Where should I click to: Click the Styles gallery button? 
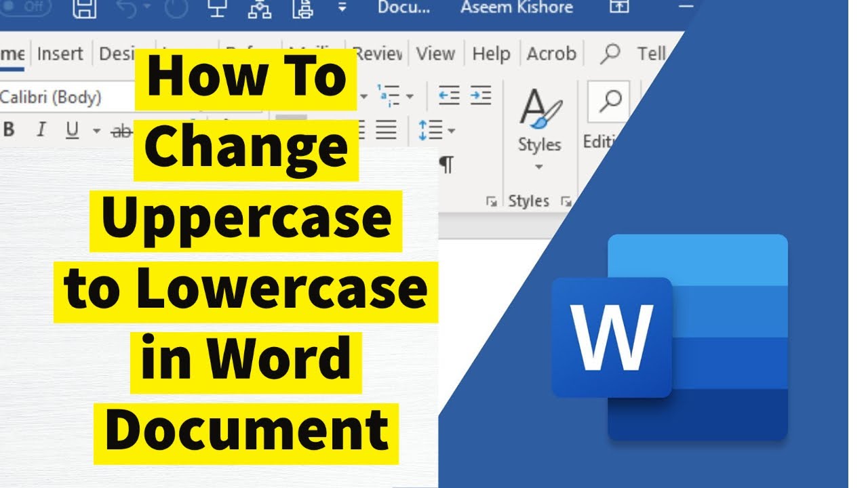(x=540, y=119)
